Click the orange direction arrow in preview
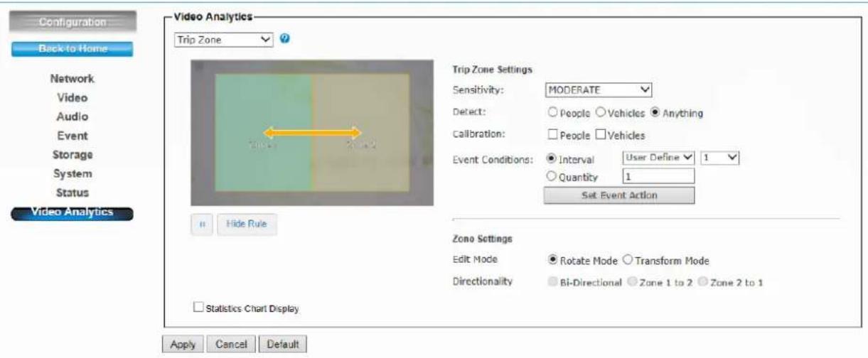The width and height of the screenshot is (868, 358). 313,132
